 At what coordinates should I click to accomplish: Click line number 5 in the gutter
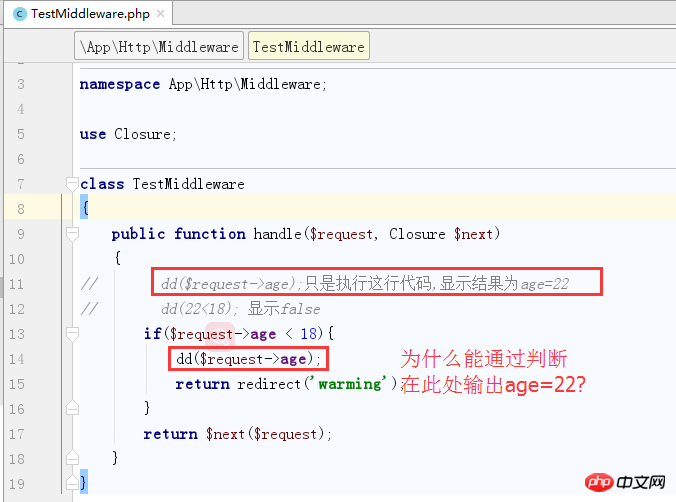coord(21,134)
